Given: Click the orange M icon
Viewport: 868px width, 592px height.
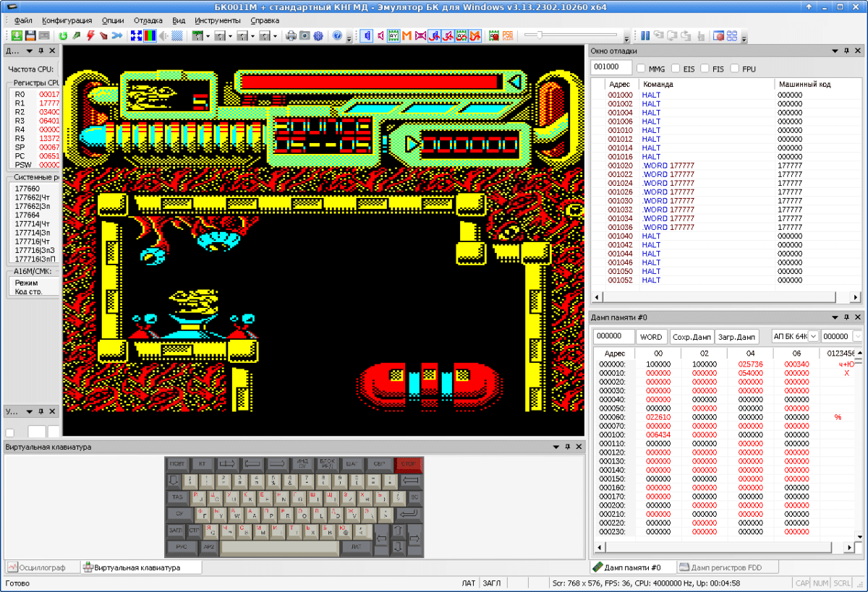Looking at the screenshot, I should pyautogui.click(x=407, y=35).
